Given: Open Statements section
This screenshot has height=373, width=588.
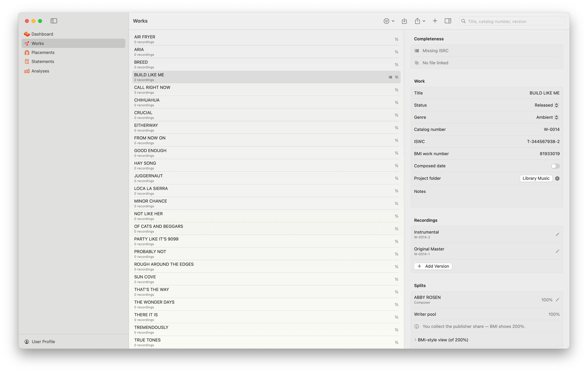Looking at the screenshot, I should pos(73,62).
